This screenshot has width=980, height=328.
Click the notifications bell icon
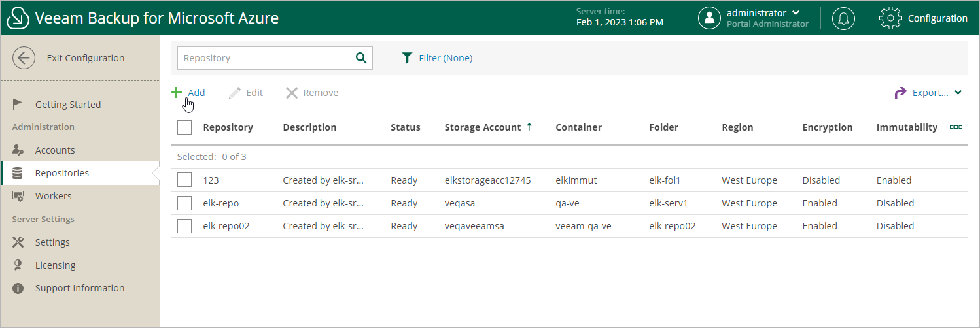point(843,18)
